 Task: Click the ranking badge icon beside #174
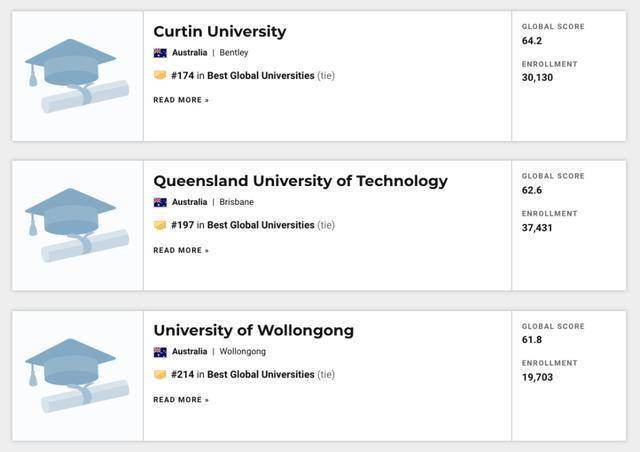tap(160, 75)
